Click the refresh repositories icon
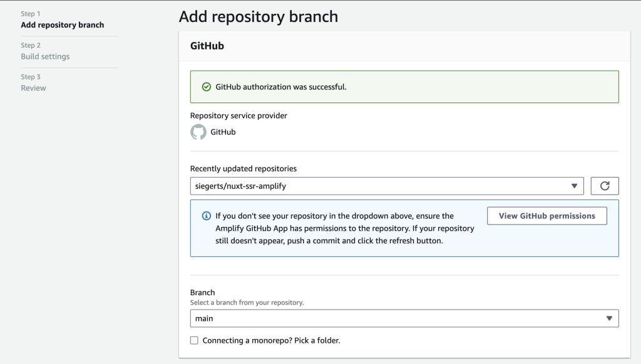Image resolution: width=641 pixels, height=364 pixels. pos(604,185)
